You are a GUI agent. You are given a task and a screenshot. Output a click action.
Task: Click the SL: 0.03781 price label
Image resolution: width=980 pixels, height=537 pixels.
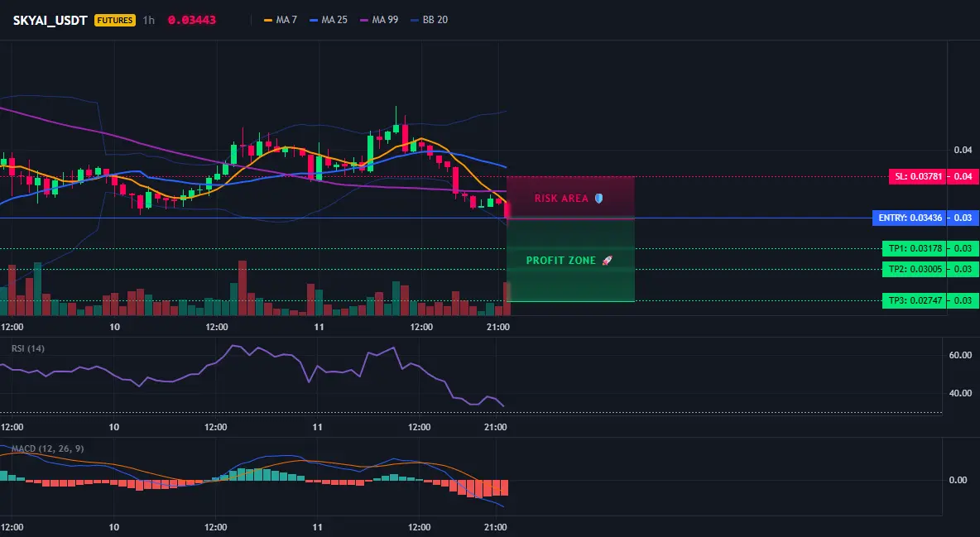click(917, 176)
